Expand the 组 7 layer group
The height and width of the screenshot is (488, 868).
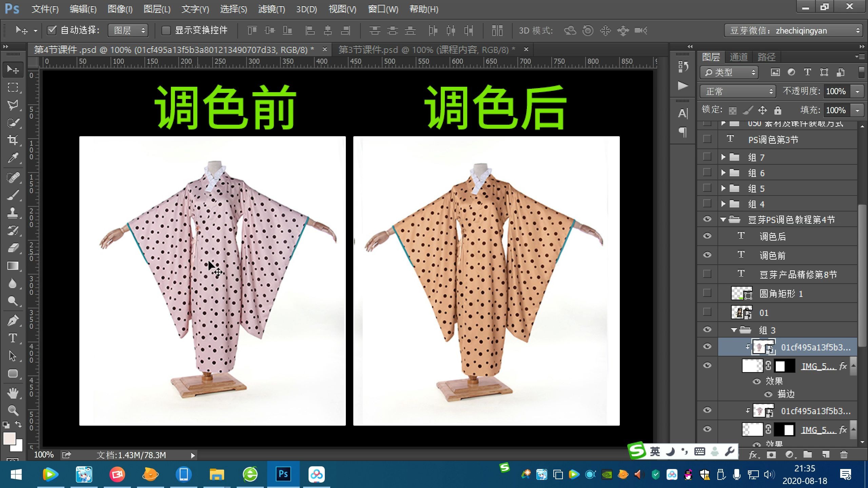click(723, 157)
